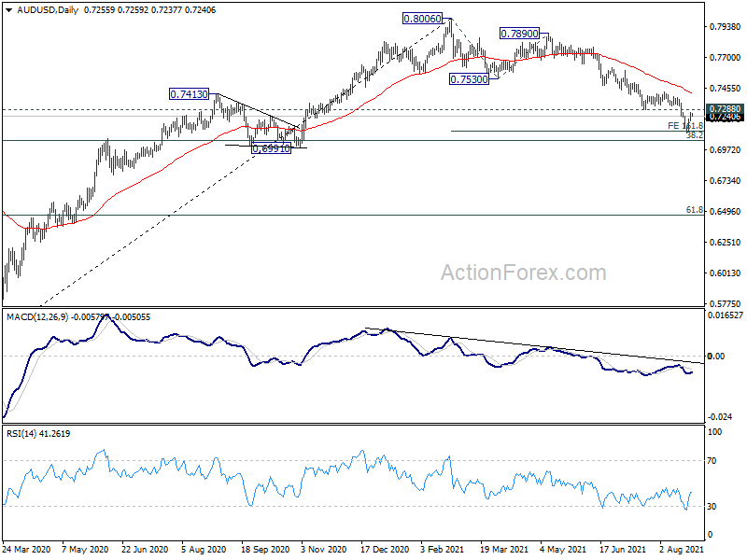Click the 38.2 Fibonacci retracement label
The height and width of the screenshot is (560, 747).
tap(695, 135)
